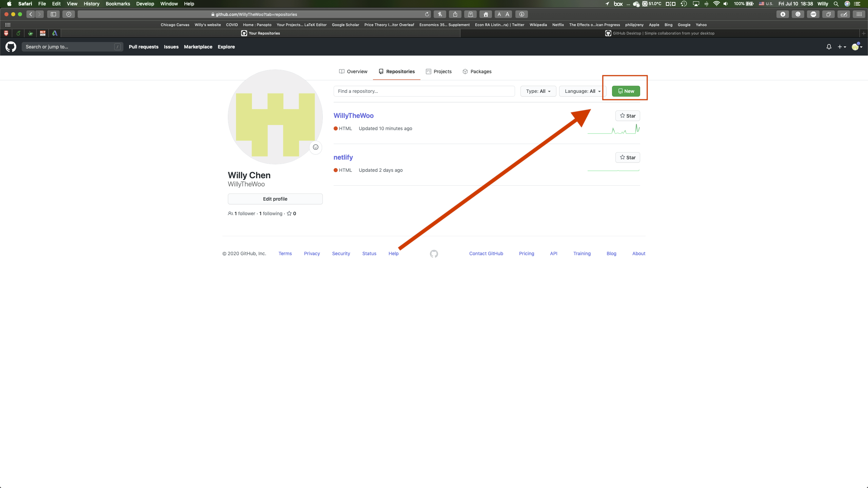
Task: Click the Honey extension icon in the toolbar
Action: [x=440, y=14]
